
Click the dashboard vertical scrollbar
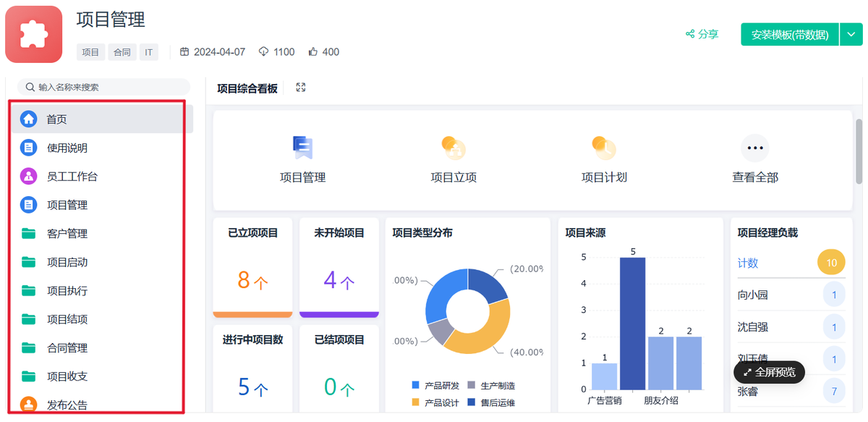coord(859,152)
